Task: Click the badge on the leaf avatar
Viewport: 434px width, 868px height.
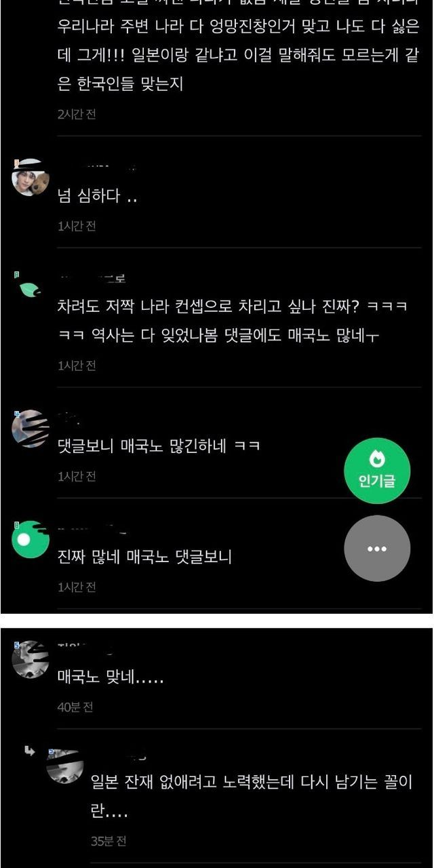Action: (x=16, y=275)
